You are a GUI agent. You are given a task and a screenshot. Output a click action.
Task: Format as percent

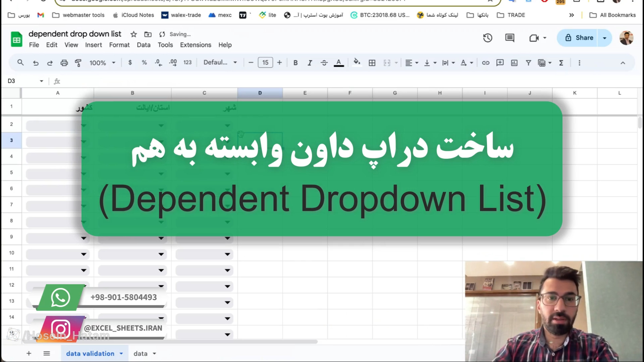click(x=144, y=63)
